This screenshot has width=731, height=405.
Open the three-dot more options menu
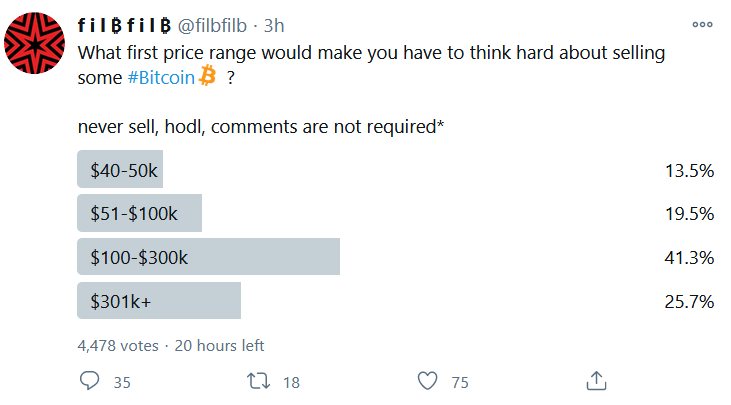(x=702, y=25)
